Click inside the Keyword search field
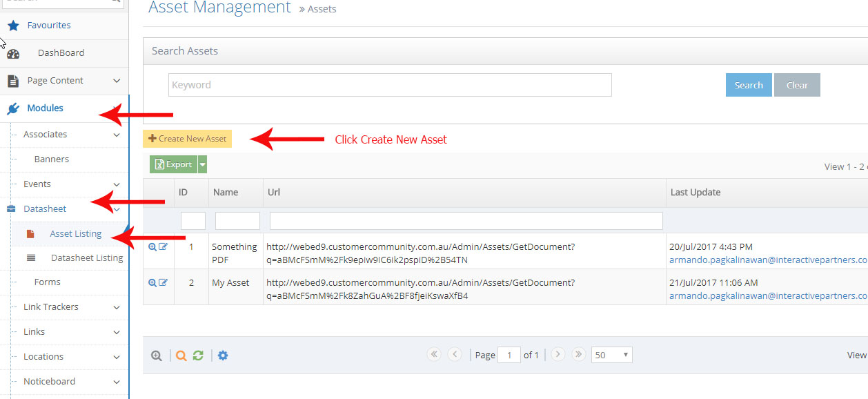Screen dimensions: 868x399 389,85
